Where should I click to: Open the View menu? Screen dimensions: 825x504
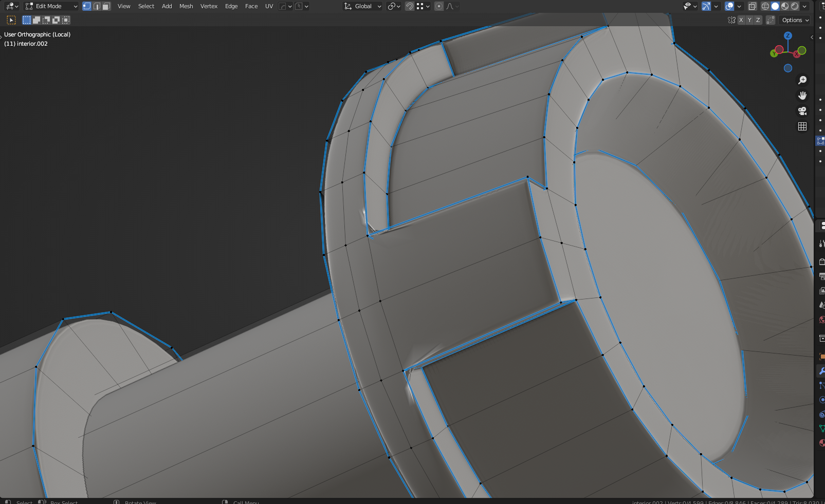point(124,6)
